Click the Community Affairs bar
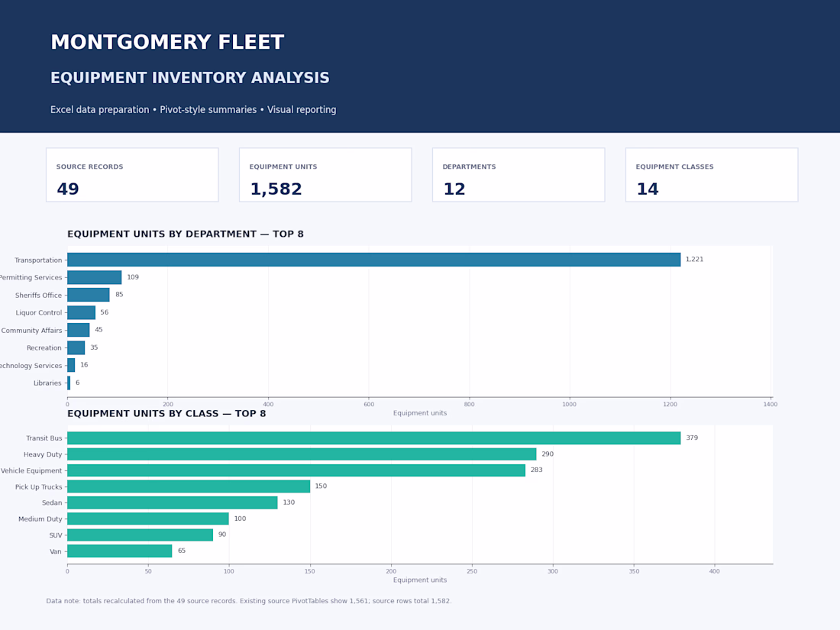The width and height of the screenshot is (840, 630). (x=78, y=330)
